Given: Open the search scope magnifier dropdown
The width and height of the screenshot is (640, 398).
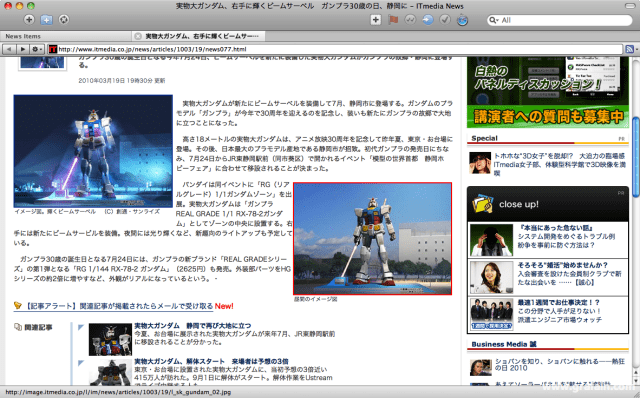Looking at the screenshot, I should tap(494, 20).
